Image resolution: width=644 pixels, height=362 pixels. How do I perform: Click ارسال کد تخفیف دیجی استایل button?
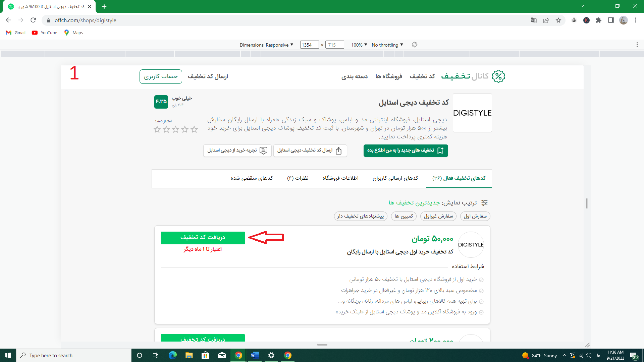click(310, 150)
